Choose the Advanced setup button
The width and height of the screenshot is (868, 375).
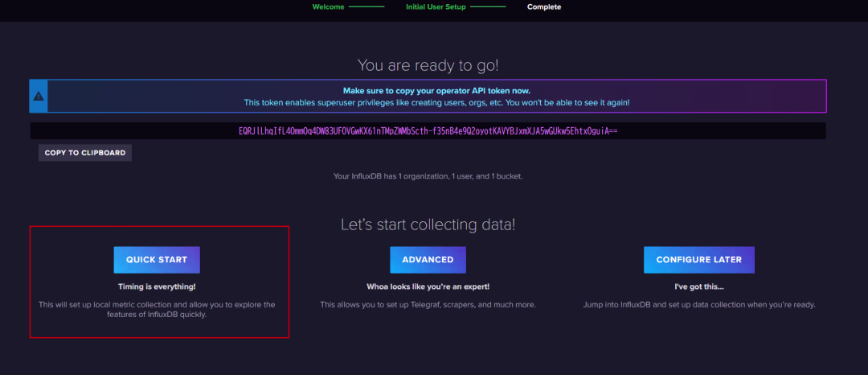428,260
